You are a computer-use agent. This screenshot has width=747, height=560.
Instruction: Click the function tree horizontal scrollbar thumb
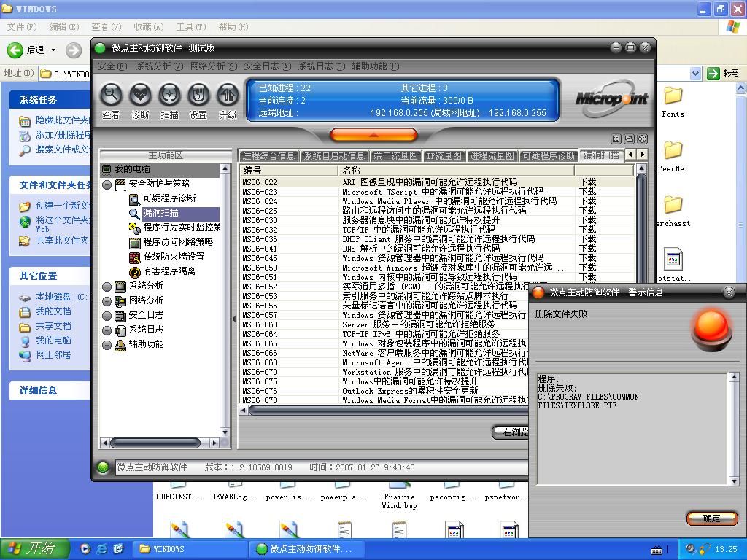click(x=155, y=443)
